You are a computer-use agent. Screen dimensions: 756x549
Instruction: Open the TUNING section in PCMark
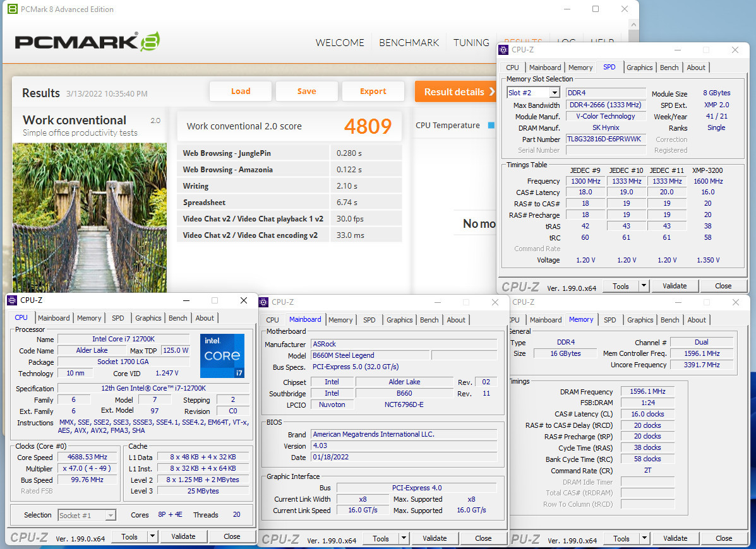471,43
